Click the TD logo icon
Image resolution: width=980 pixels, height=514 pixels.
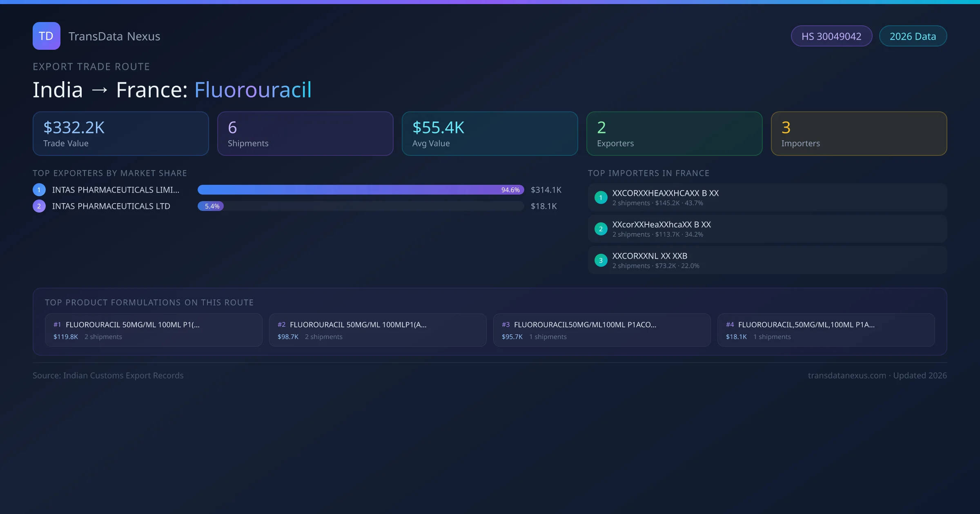[x=46, y=36]
